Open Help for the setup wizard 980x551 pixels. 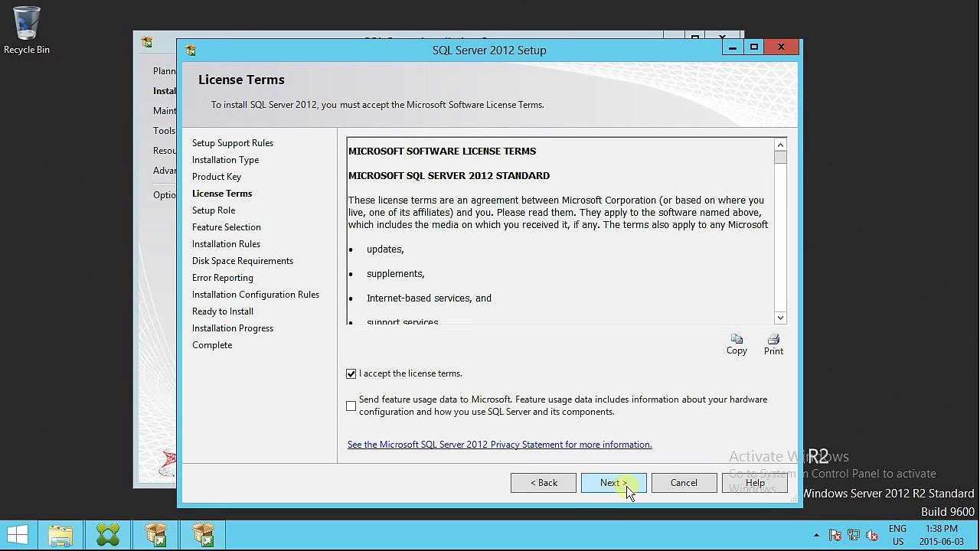(x=755, y=483)
